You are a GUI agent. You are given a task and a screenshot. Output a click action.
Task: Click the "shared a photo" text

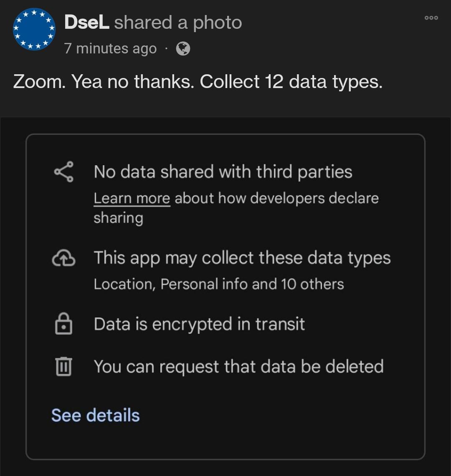point(178,23)
